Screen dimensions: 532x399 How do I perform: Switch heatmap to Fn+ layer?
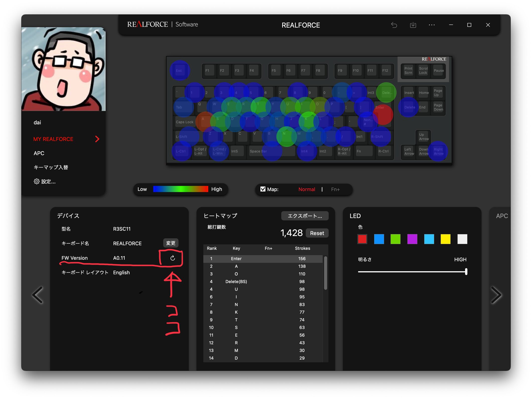335,189
